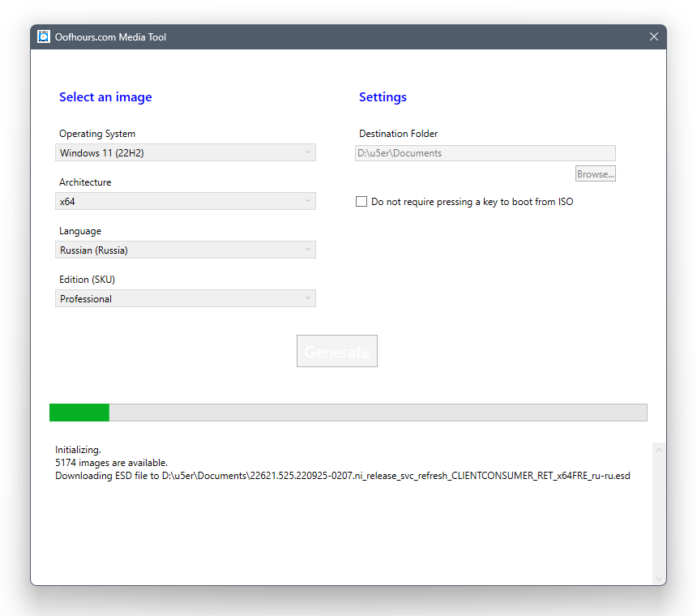Click the Generate button
The image size is (697, 616).
pos(337,351)
